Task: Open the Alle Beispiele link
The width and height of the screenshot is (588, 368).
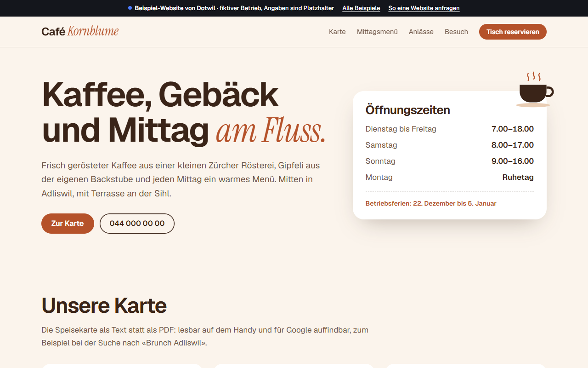Action: click(x=361, y=8)
